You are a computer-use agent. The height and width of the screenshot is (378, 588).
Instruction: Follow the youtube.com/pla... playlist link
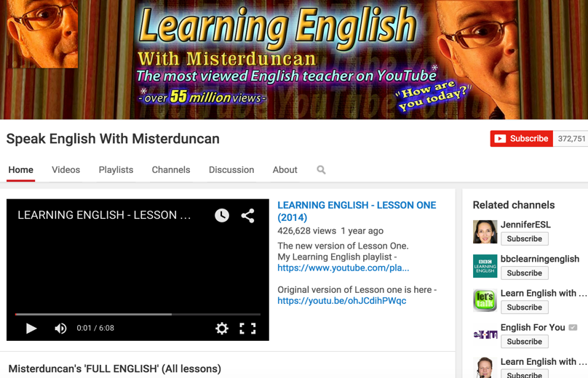coord(343,268)
